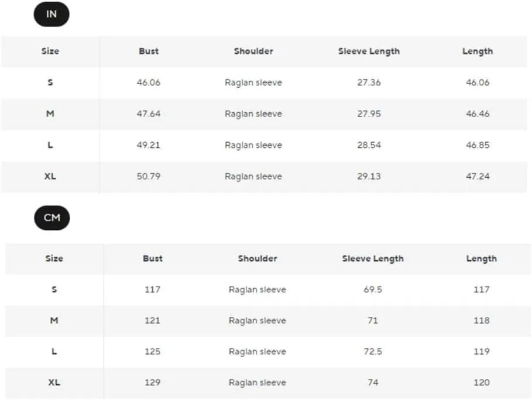Select the XL row in inches table

tap(264, 177)
